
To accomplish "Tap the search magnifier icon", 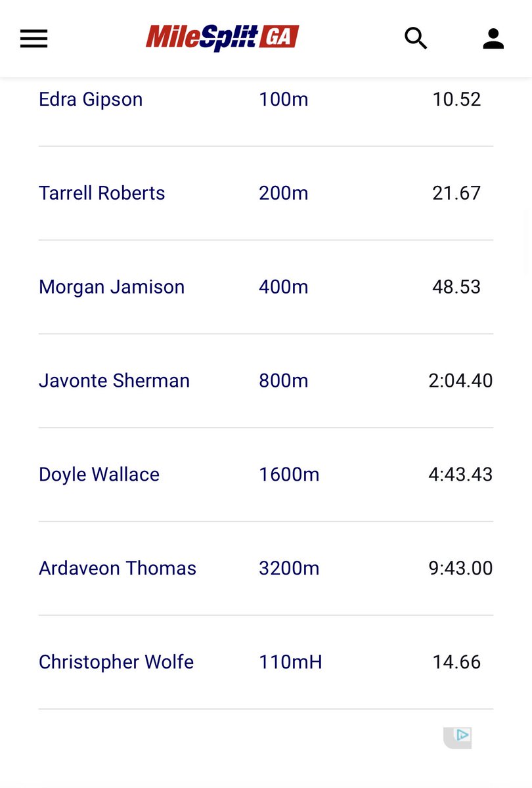I will [416, 39].
